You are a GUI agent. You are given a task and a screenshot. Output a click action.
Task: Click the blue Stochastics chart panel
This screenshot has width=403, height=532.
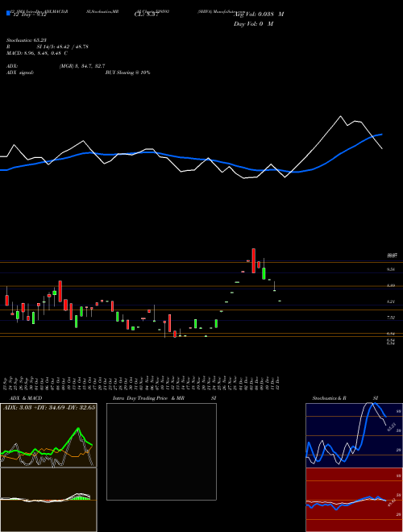pyautogui.click(x=354, y=435)
